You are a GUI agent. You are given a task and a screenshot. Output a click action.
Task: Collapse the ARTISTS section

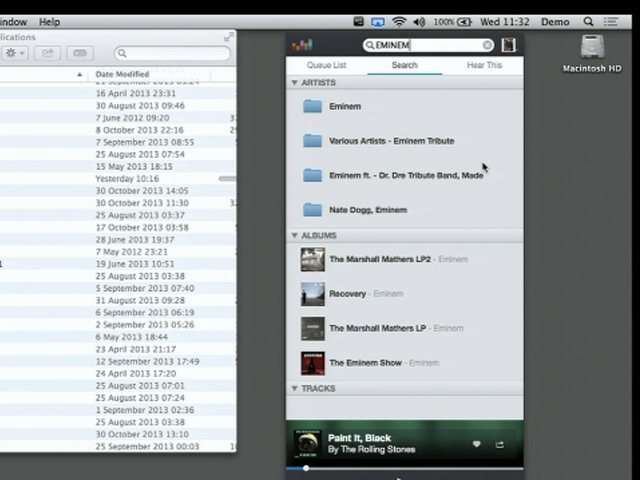[x=294, y=82]
